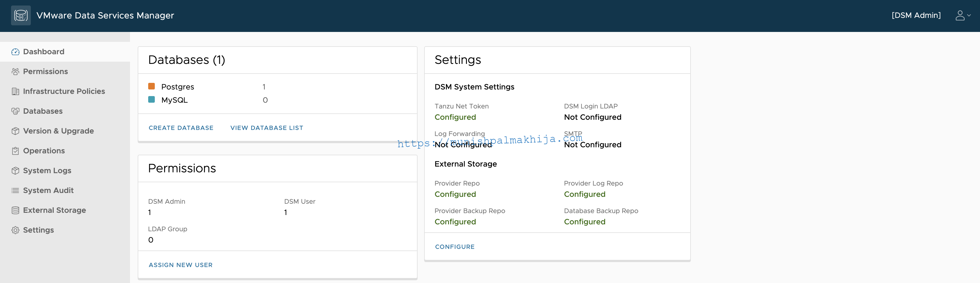The width and height of the screenshot is (980, 283).
Task: Click VIEW DATABASE LIST link
Action: [x=267, y=128]
